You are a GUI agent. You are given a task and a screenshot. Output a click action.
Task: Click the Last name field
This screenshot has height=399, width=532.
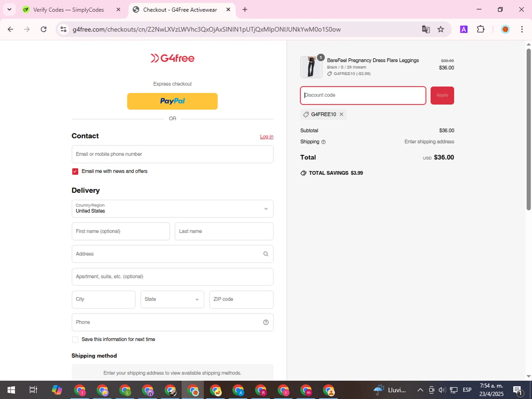coord(224,231)
